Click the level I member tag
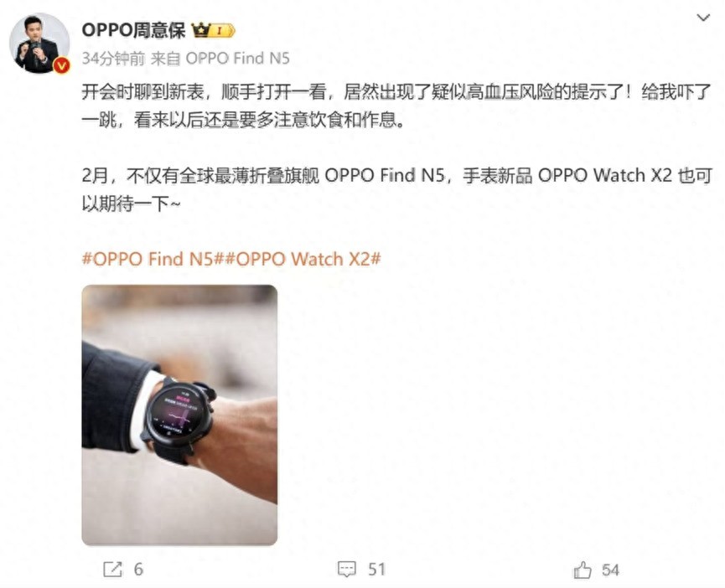The width and height of the screenshot is (725, 588). coord(223,31)
